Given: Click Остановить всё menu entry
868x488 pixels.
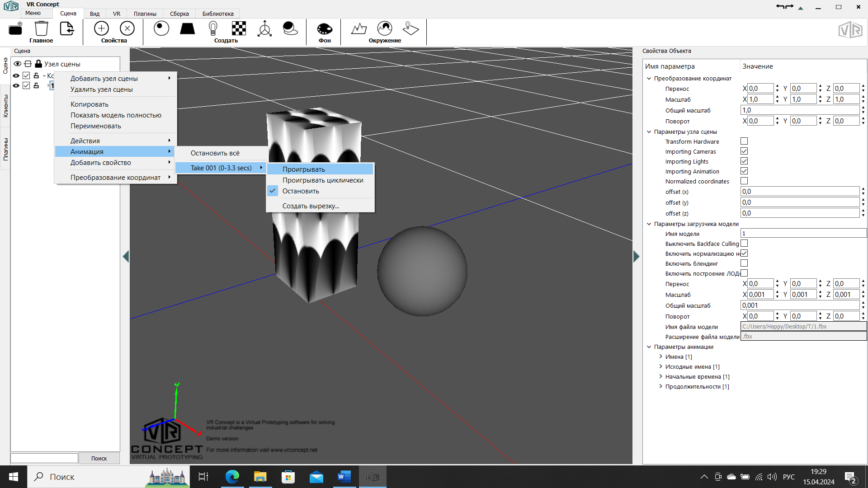Looking at the screenshot, I should click(221, 153).
